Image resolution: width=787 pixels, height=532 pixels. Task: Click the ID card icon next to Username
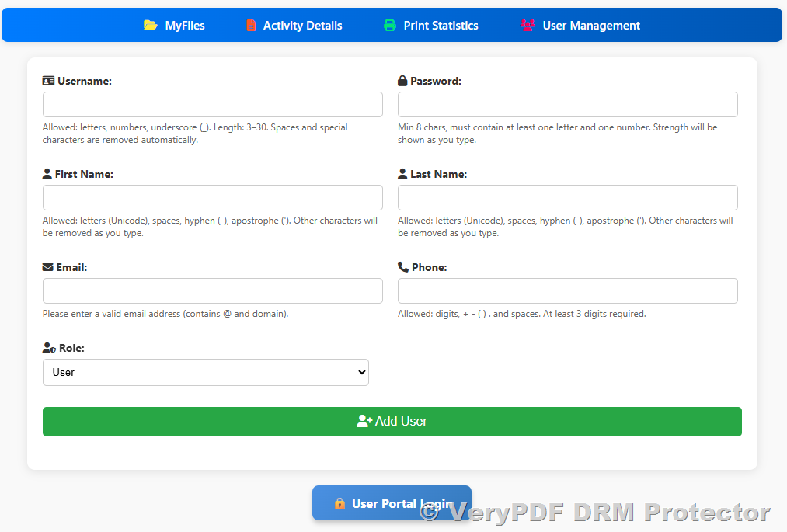click(x=48, y=81)
